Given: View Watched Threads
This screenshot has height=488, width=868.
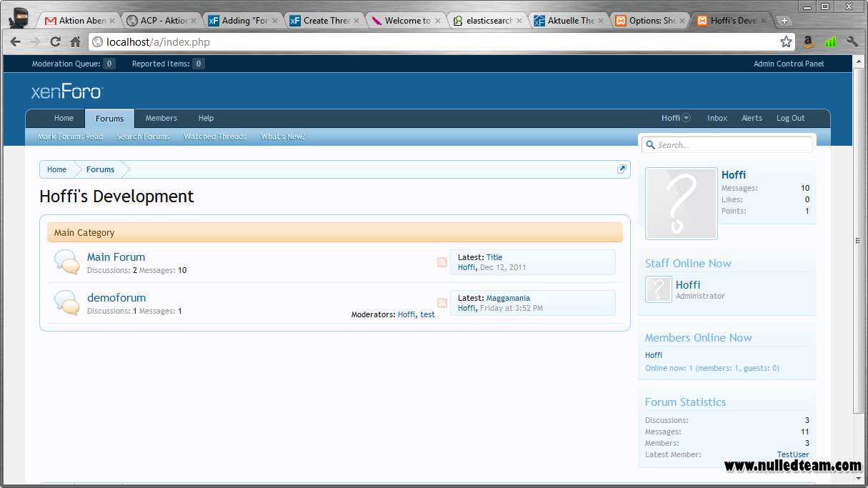Looking at the screenshot, I should (x=215, y=136).
